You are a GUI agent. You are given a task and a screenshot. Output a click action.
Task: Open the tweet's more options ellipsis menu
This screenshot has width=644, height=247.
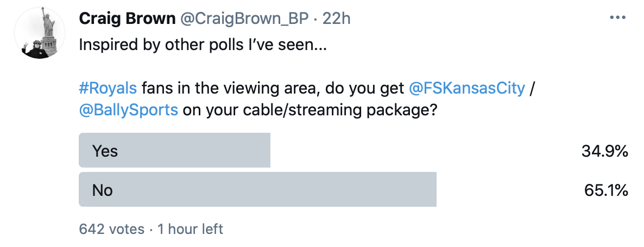click(618, 17)
